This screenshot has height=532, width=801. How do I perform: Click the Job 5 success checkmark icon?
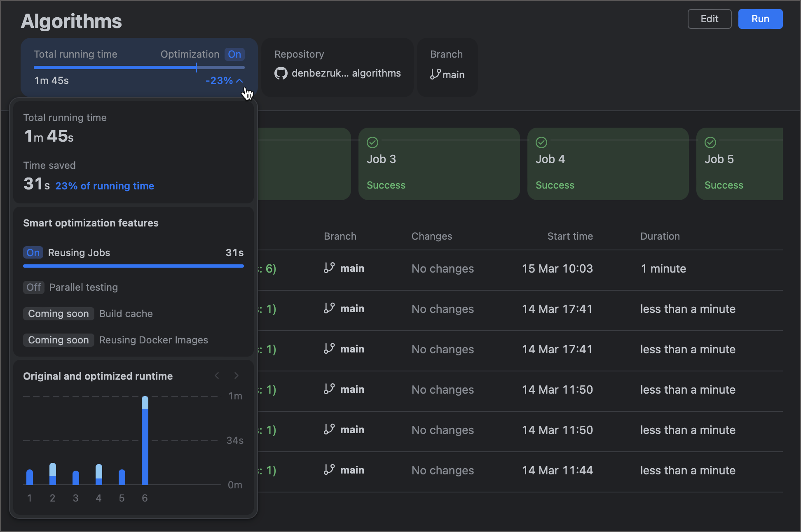pos(710,142)
